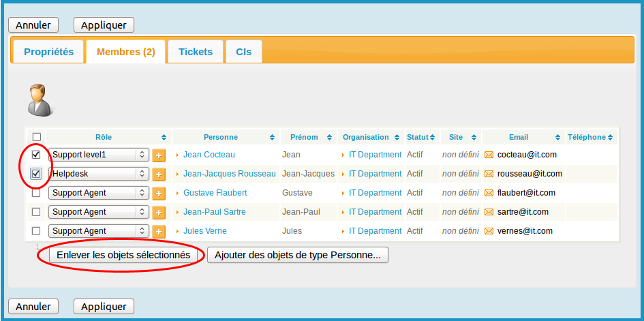The height and width of the screenshot is (321, 644).
Task: Switch to the Propriétés tab
Action: tap(48, 52)
